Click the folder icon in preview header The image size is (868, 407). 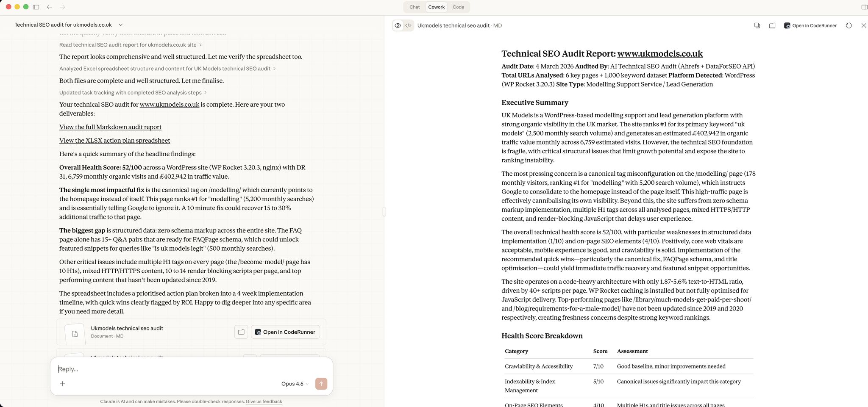[x=772, y=25]
